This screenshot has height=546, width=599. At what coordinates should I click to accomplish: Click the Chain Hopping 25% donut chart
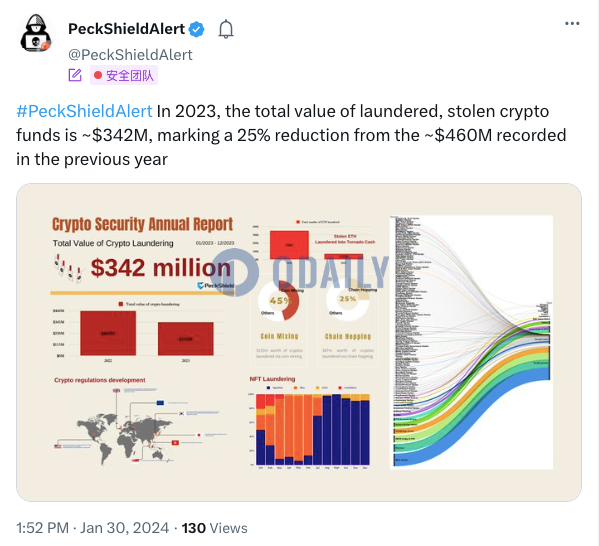coord(348,300)
